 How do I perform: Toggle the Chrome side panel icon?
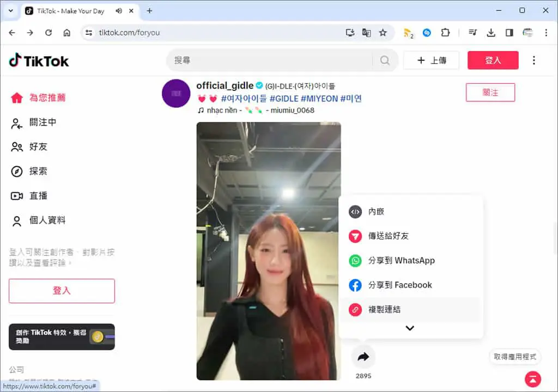tap(510, 33)
